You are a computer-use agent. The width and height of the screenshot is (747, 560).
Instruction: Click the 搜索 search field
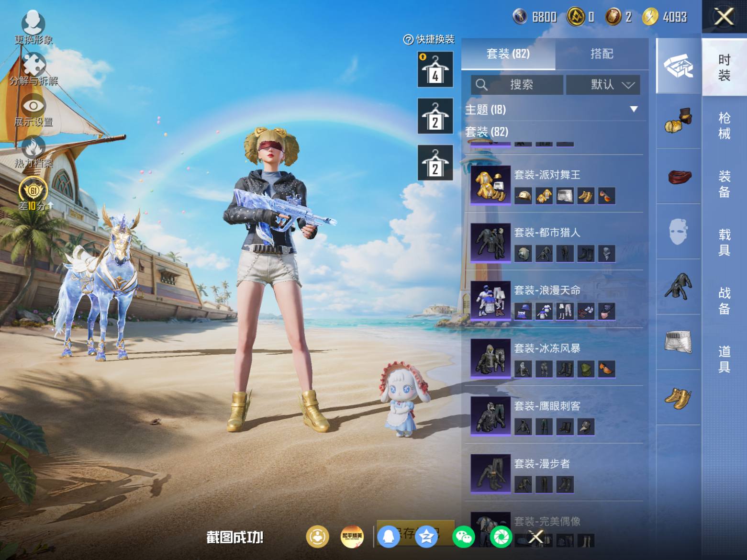[x=517, y=85]
